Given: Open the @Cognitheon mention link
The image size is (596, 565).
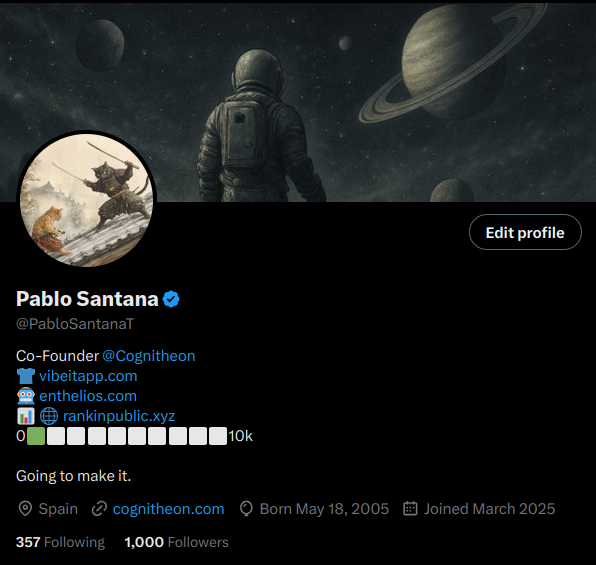Looking at the screenshot, I should 149,356.
